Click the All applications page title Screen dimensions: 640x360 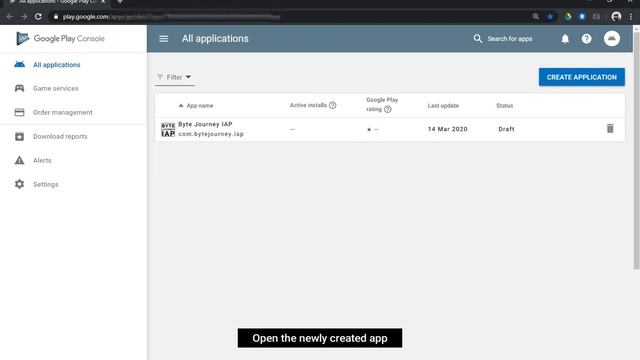[215, 39]
